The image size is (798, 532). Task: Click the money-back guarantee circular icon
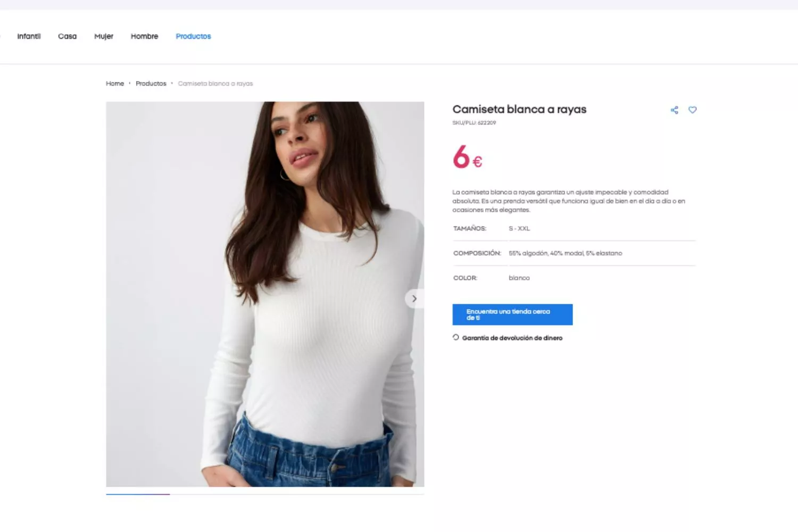tap(456, 337)
